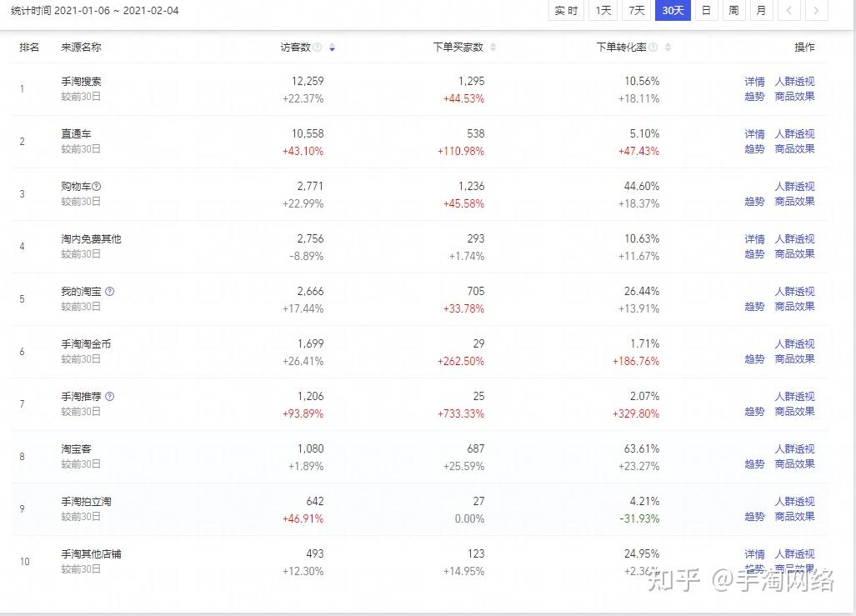
Task: Open 详情 for 手淘其他店铺
Action: (754, 553)
